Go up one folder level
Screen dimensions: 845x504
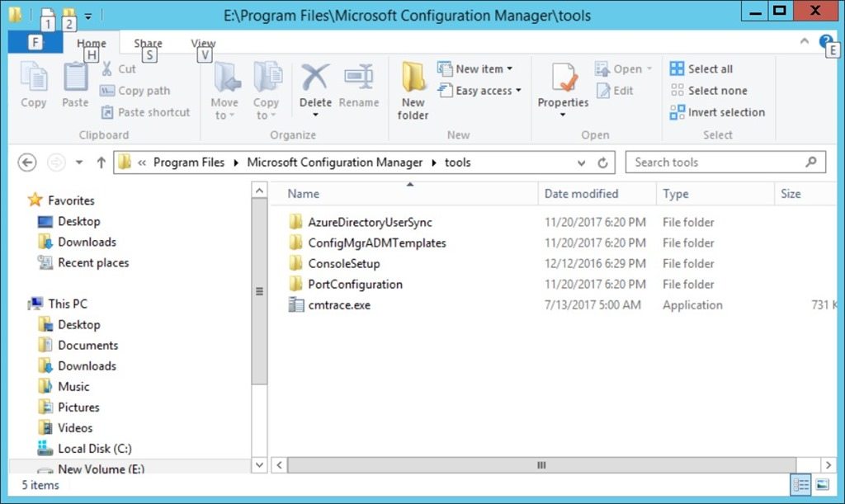coord(101,162)
